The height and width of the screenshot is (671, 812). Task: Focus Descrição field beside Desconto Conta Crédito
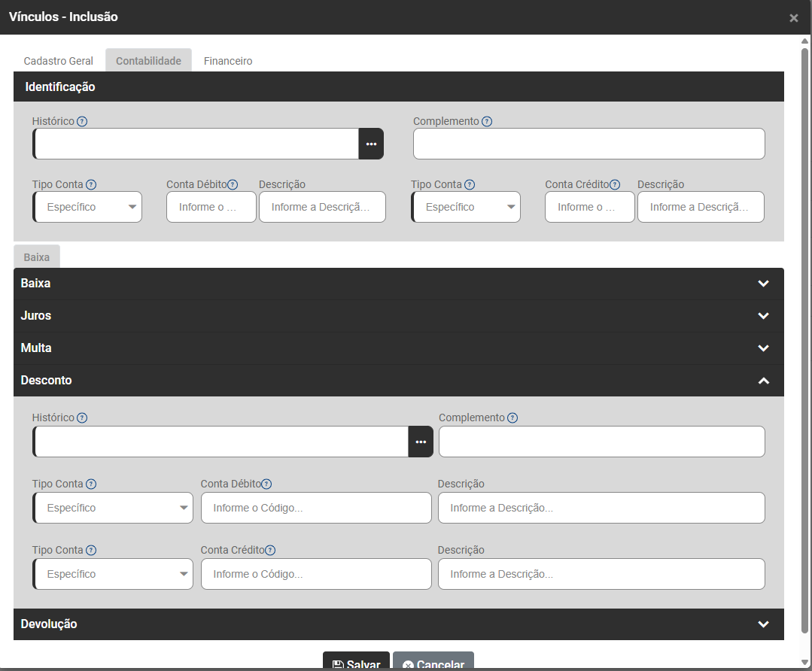click(x=601, y=574)
